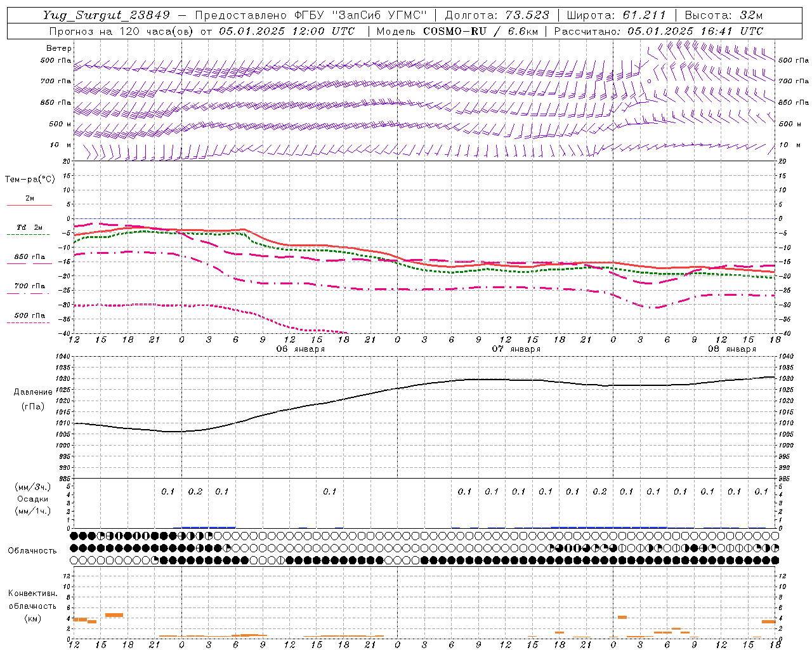
Task: Click the 2м temperature legend entry
Action: click(30, 199)
